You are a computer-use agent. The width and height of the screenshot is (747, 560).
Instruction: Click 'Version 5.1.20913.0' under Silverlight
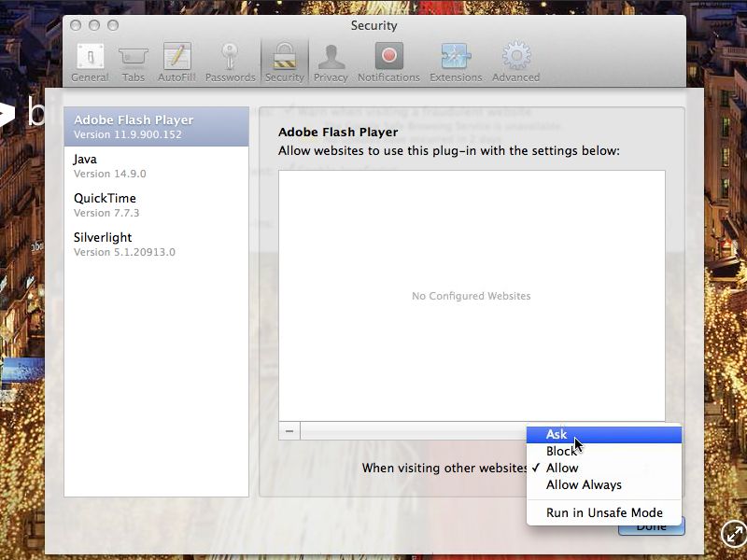(x=124, y=252)
